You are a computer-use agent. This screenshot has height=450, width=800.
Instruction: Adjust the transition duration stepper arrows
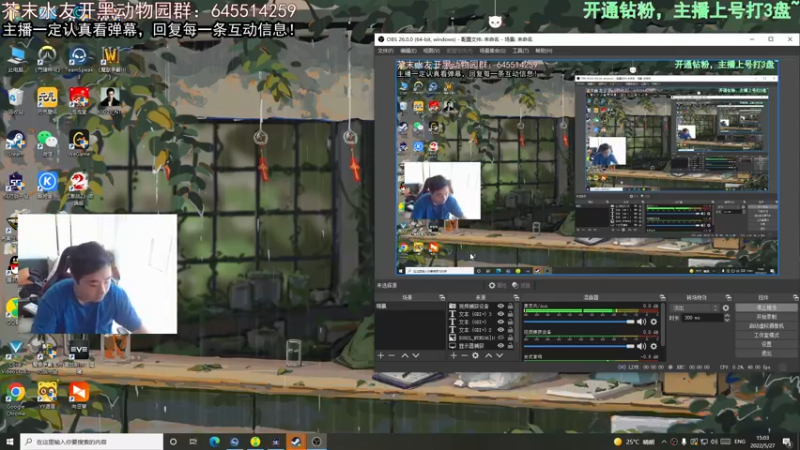(x=727, y=317)
